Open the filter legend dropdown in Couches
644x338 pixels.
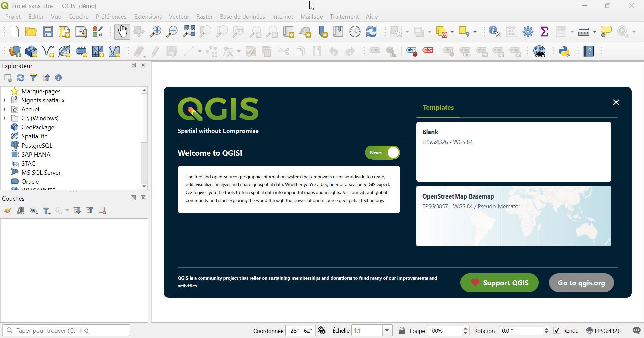click(x=47, y=210)
